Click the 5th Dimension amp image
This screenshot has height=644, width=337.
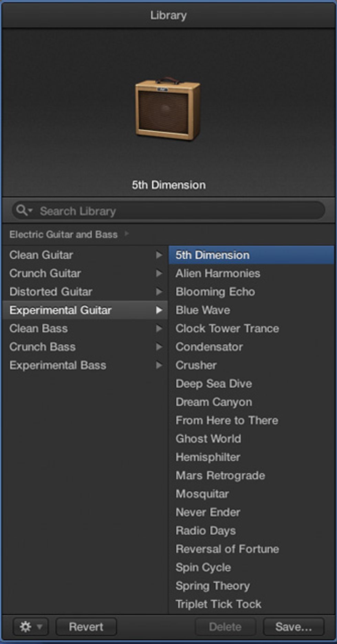pyautogui.click(x=167, y=109)
